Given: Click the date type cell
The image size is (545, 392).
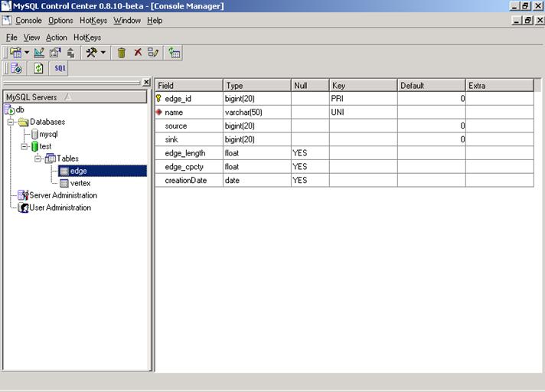Looking at the screenshot, I should tap(257, 180).
